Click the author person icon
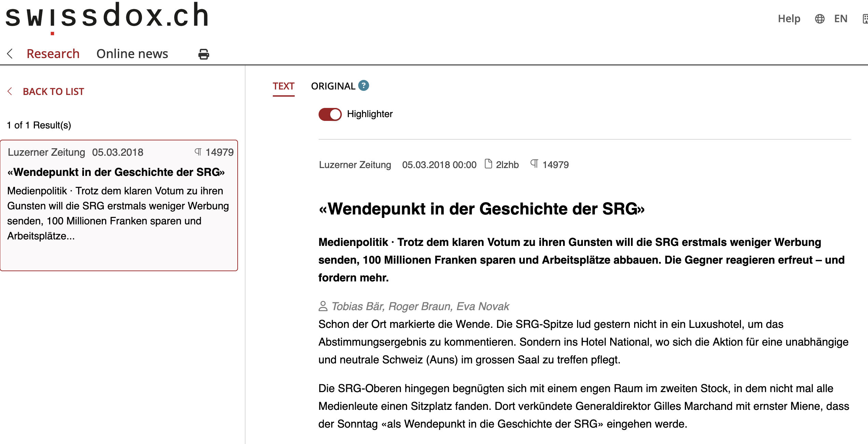Screen dimensions: 868x444 [323, 306]
